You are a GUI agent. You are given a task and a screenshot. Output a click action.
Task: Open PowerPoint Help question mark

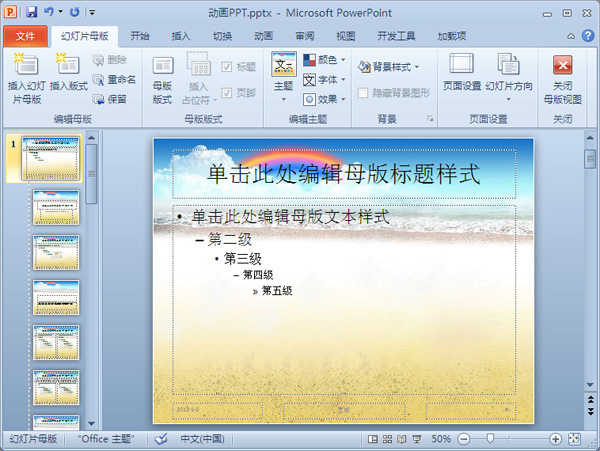click(x=588, y=36)
